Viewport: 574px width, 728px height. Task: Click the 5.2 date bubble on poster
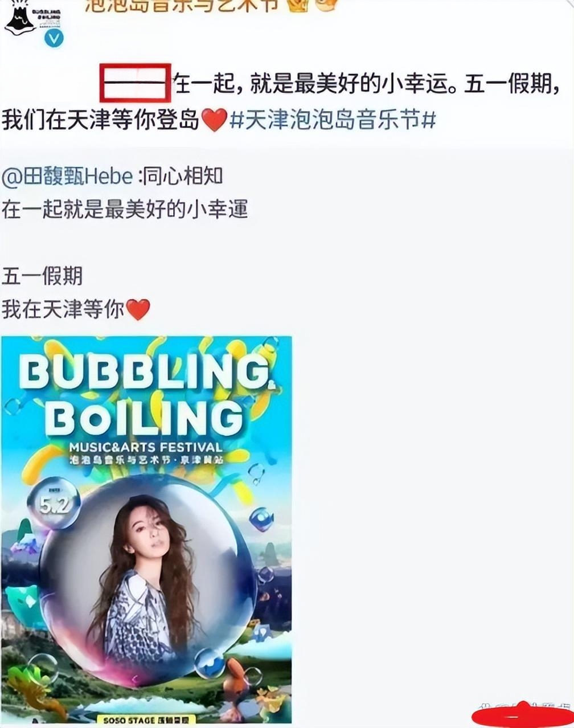(x=54, y=503)
